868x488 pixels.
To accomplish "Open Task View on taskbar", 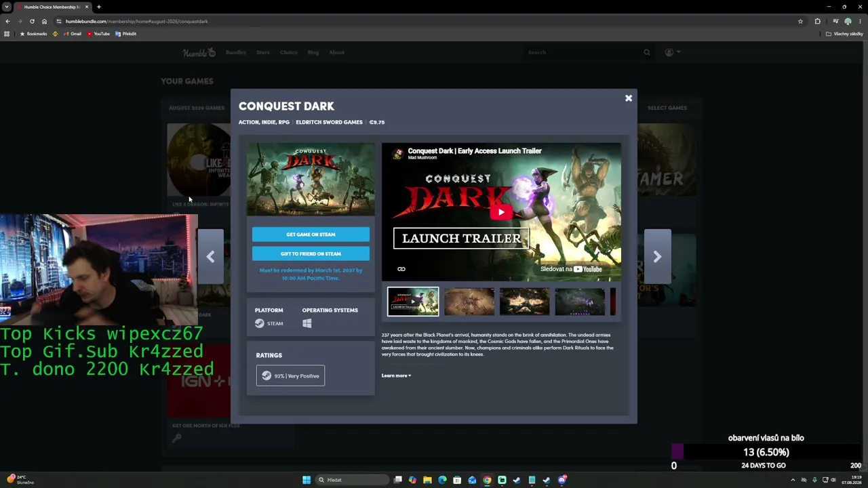I will pyautogui.click(x=398, y=480).
